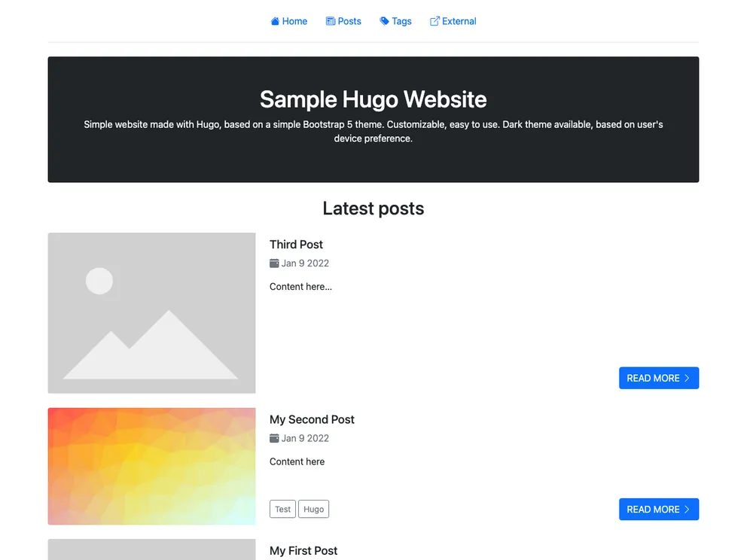The image size is (747, 560).
Task: Click calendar icon under My Second Post
Action: pos(274,438)
